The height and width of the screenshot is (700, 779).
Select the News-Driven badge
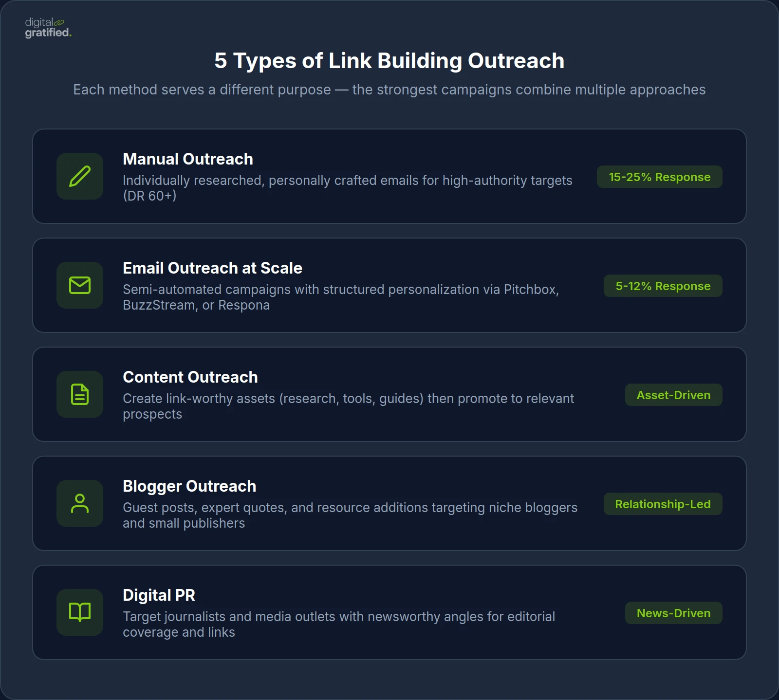point(673,613)
